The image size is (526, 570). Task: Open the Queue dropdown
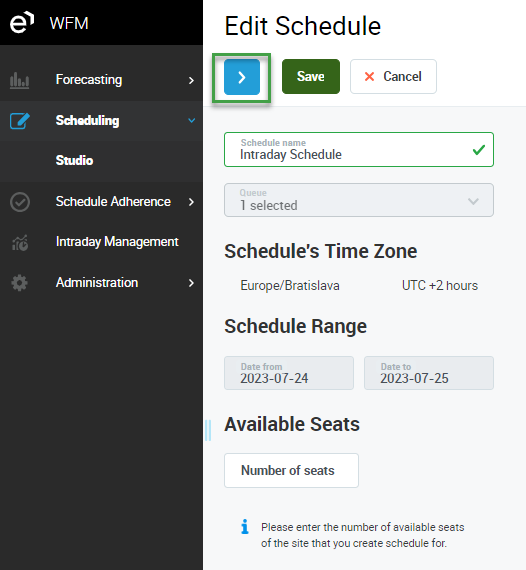pyautogui.click(x=359, y=200)
